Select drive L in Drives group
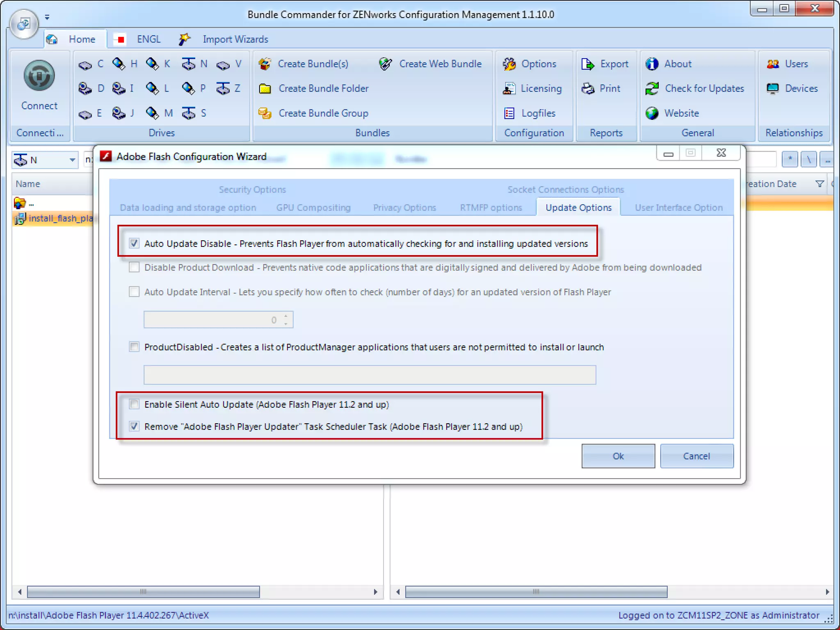This screenshot has height=630, width=840. coord(158,89)
